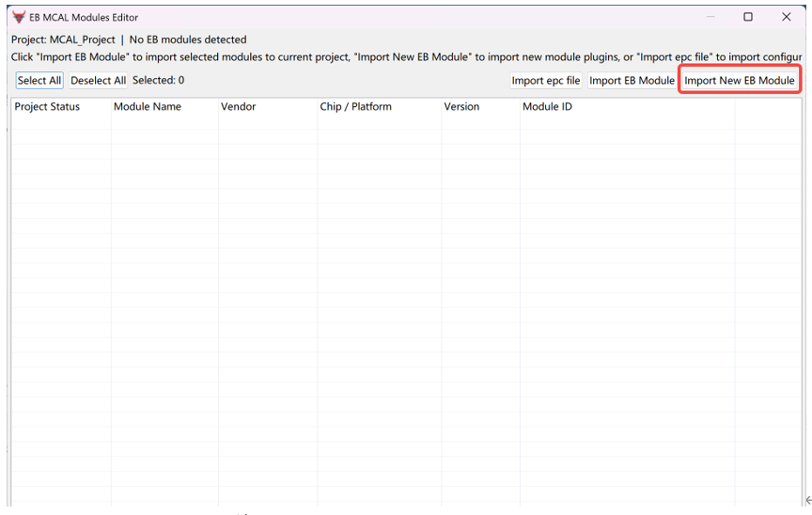The width and height of the screenshot is (812, 515).
Task: Sort by Module ID column header
Action: coord(627,106)
